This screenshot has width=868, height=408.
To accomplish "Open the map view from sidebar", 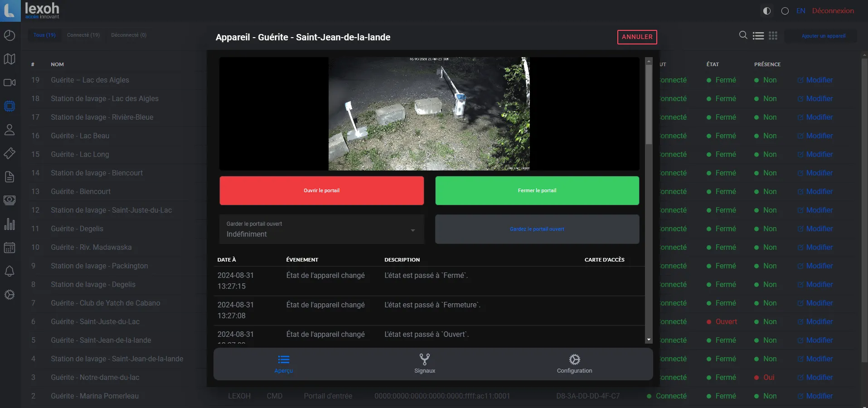I will coord(9,59).
